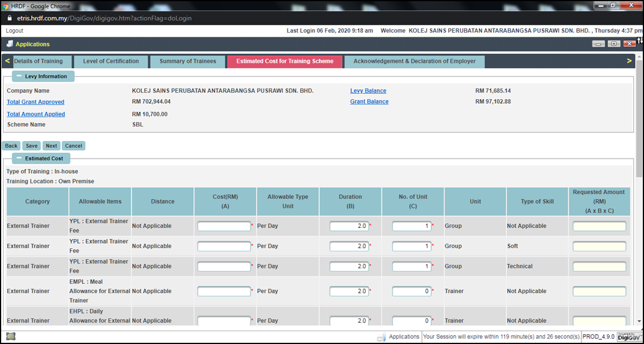Click the desktop icon at bottom-left status bar
The width and height of the screenshot is (644, 344).
(11, 336)
